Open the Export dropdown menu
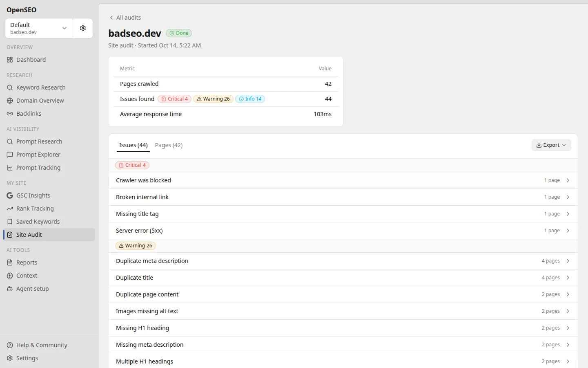588x368 pixels. pos(551,145)
